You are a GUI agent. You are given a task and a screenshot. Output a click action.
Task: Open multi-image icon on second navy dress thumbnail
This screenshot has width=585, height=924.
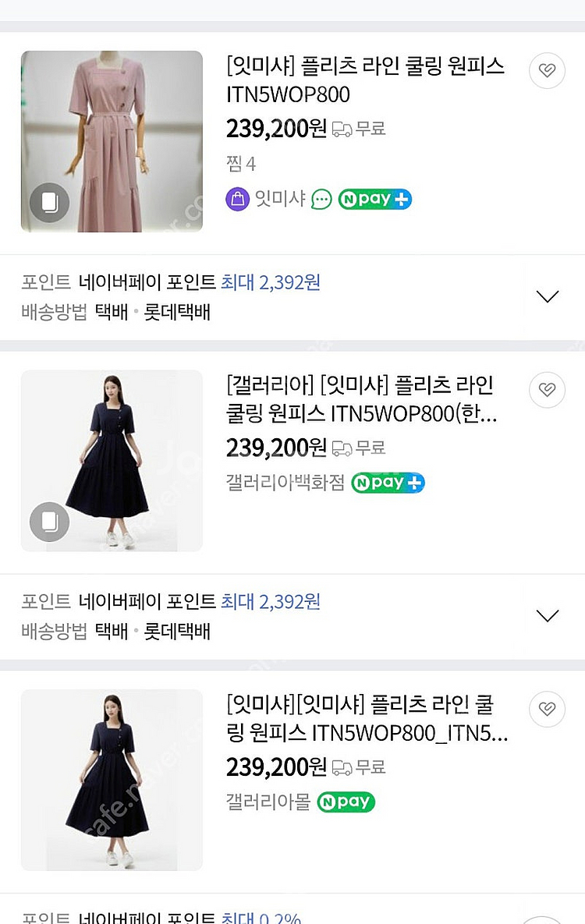click(50, 522)
